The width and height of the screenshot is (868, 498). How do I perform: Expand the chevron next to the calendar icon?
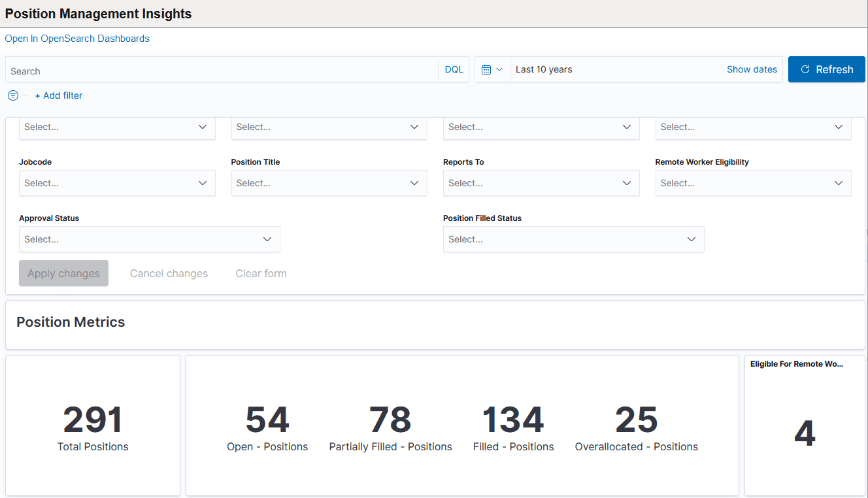tap(500, 69)
